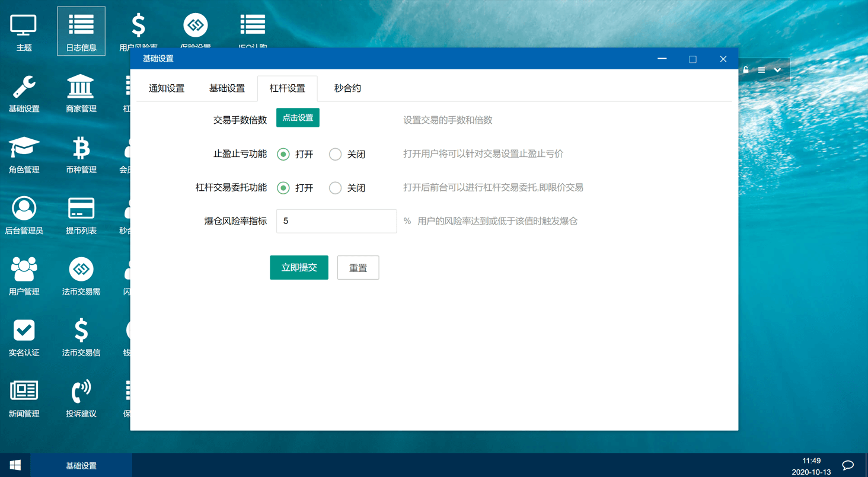Click the 设置交易的手数和倍数 hint text
The width and height of the screenshot is (868, 477).
click(x=448, y=120)
